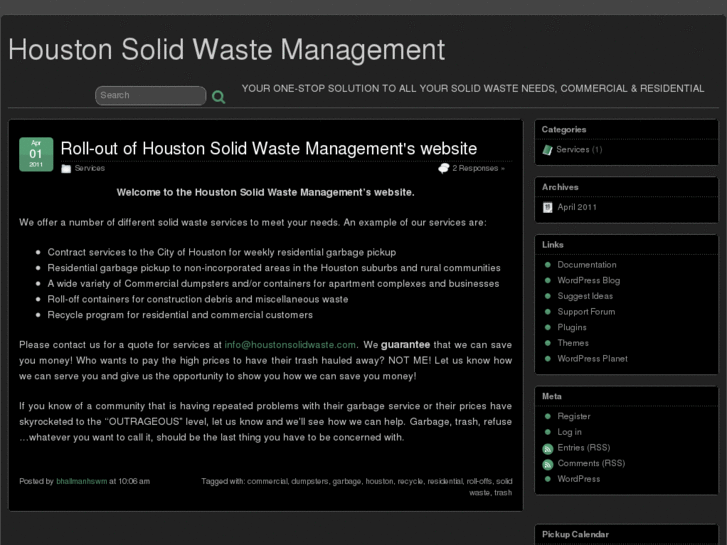Click the calendar icon next to April 2011
Screen dimensions: 727x545
[548, 207]
